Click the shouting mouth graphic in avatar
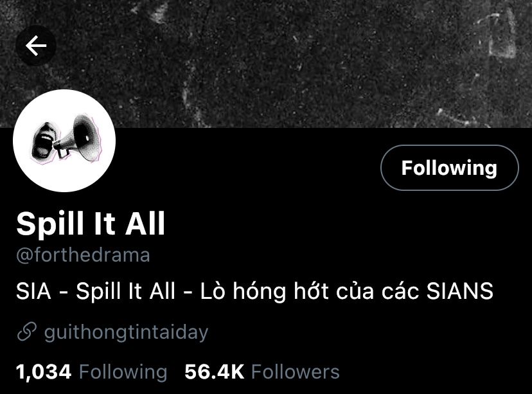The height and width of the screenshot is (394, 532). (43, 141)
